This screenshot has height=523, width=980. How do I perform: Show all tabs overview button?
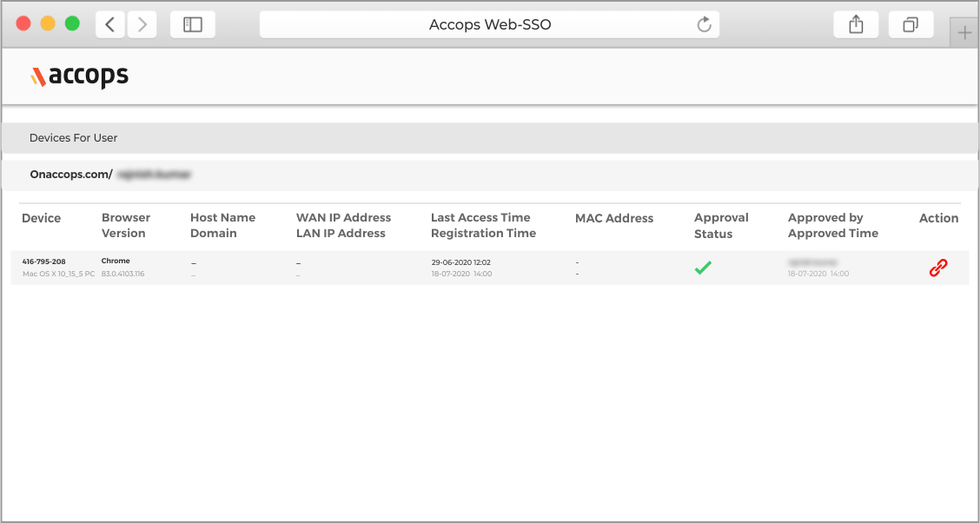(x=910, y=25)
